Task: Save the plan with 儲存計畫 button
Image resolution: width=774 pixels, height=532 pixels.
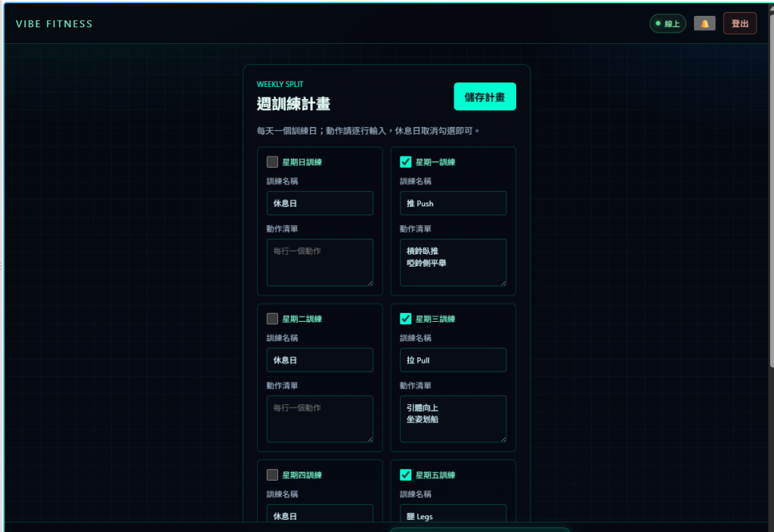Action: pos(485,96)
